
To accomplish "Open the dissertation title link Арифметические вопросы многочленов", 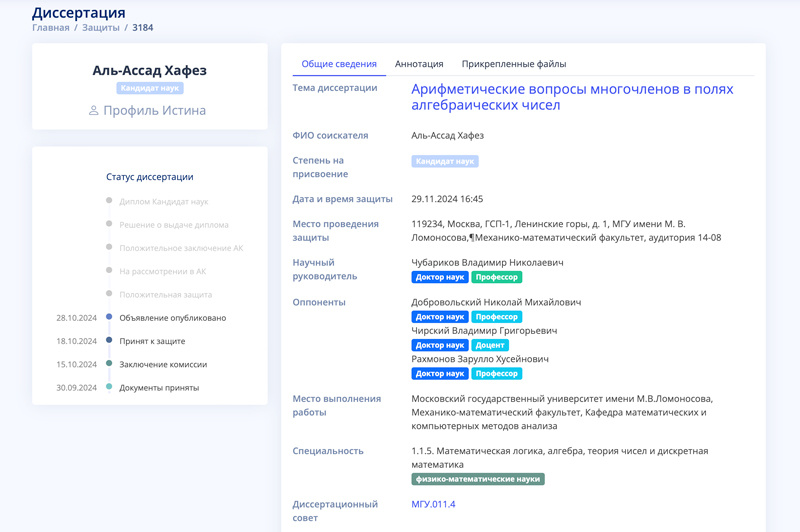I will tap(572, 97).
